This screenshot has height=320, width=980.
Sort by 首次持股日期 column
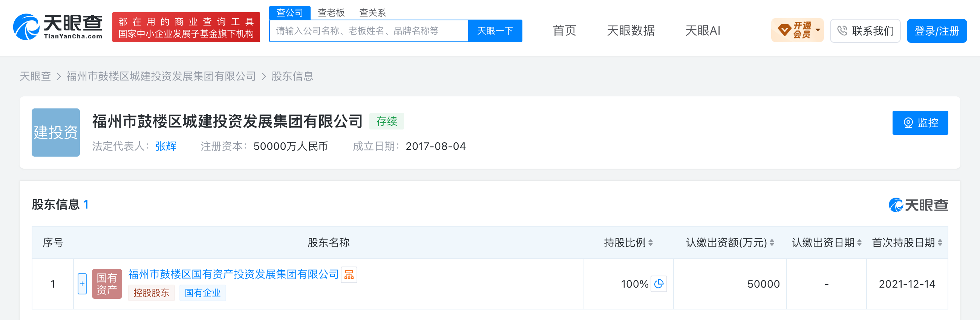click(x=940, y=242)
